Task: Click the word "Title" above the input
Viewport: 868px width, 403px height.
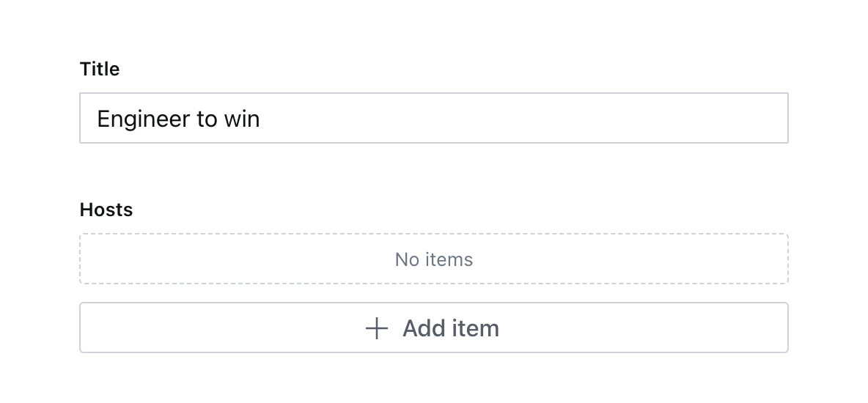Action: [x=100, y=69]
